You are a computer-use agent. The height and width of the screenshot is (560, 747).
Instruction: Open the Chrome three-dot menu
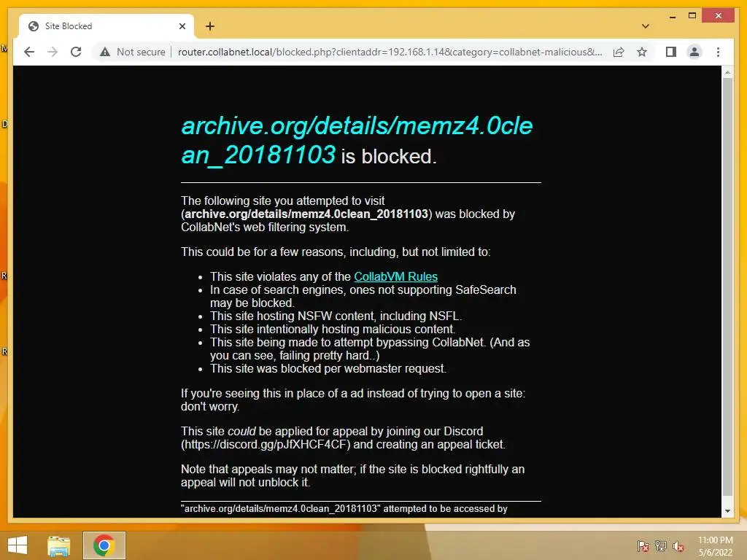pyautogui.click(x=718, y=52)
